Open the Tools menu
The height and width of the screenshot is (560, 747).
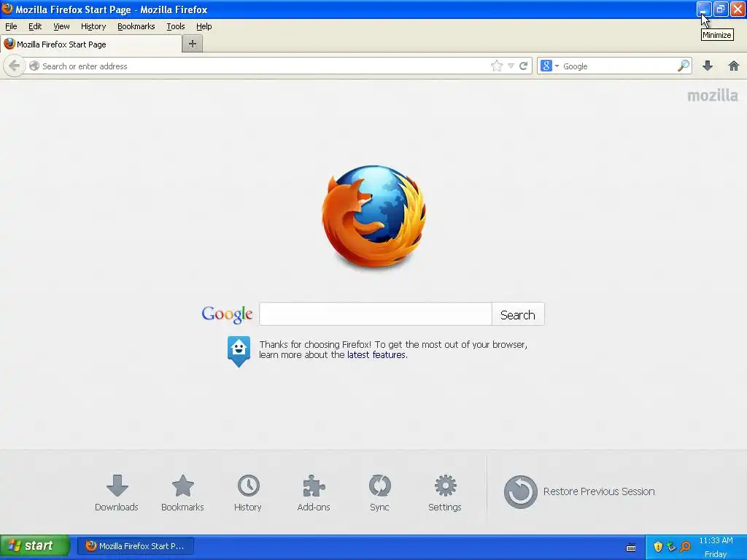tap(175, 26)
